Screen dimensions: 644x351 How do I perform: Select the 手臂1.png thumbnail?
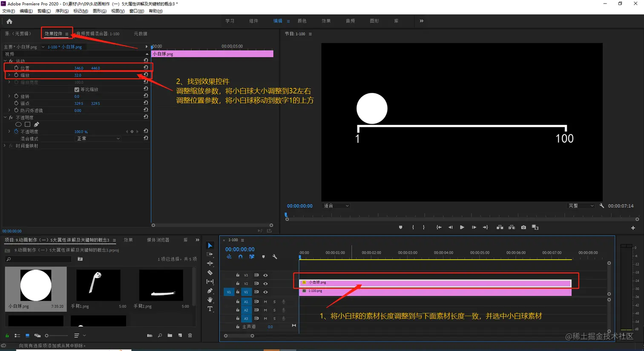98,285
